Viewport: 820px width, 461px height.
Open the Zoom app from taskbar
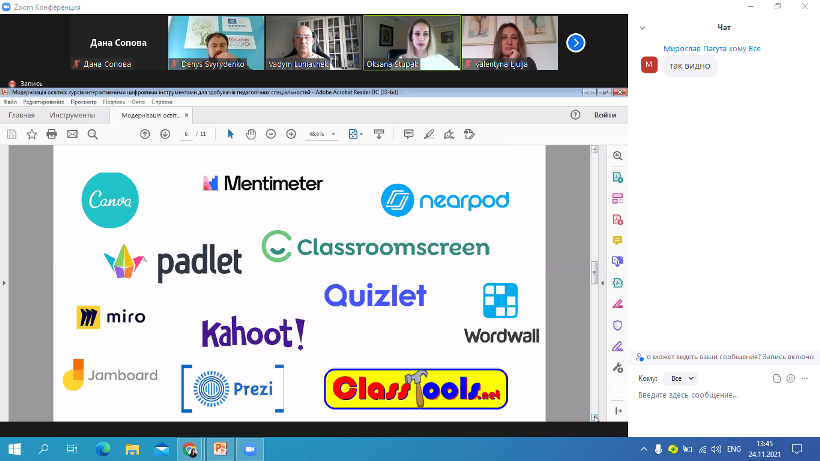249,449
